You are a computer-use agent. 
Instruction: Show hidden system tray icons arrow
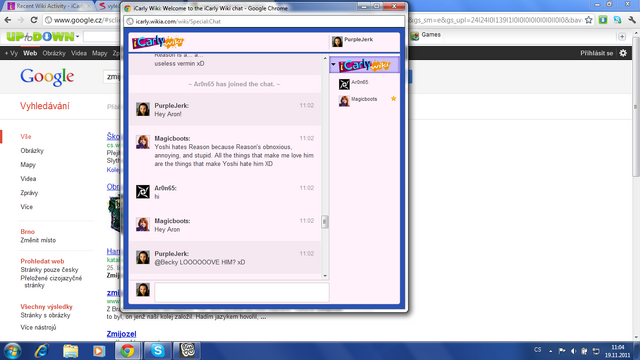[551, 351]
